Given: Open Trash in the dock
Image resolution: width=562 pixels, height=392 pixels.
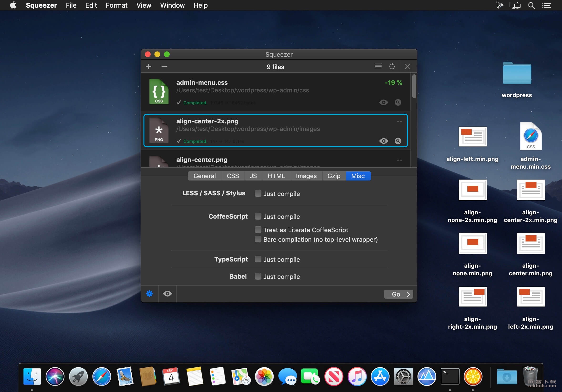Looking at the screenshot, I should coord(530,376).
